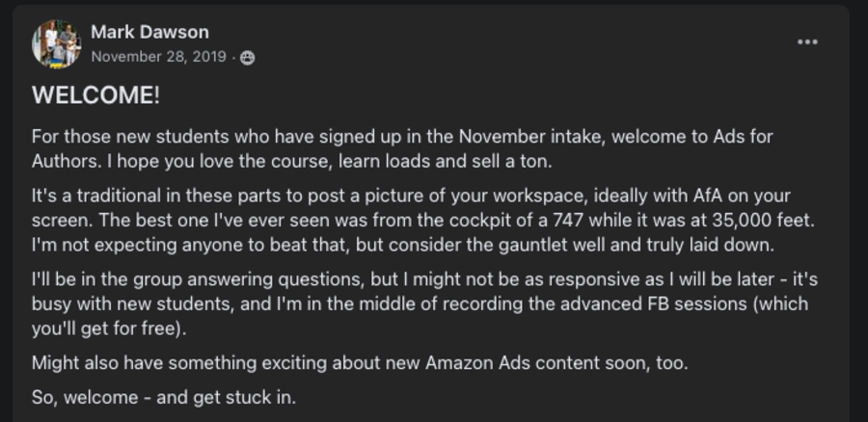
Task: Click the group privacy icon beside the date
Action: coord(248,58)
